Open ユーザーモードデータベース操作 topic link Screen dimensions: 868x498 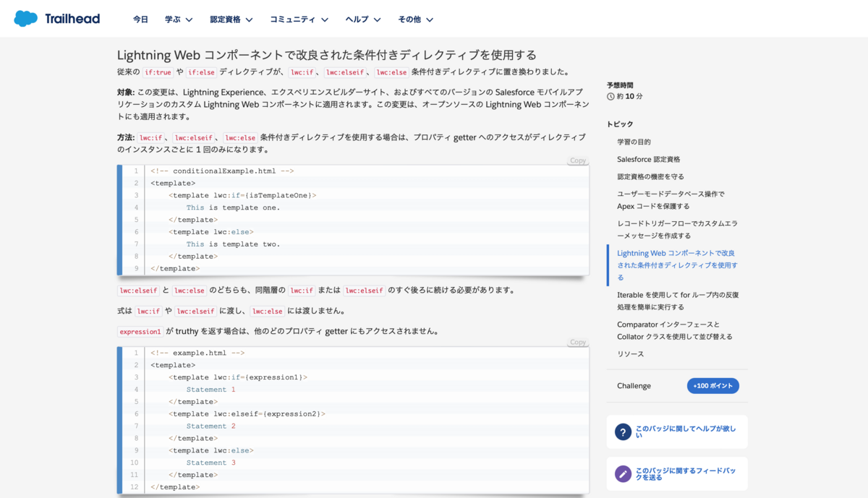[x=671, y=200]
